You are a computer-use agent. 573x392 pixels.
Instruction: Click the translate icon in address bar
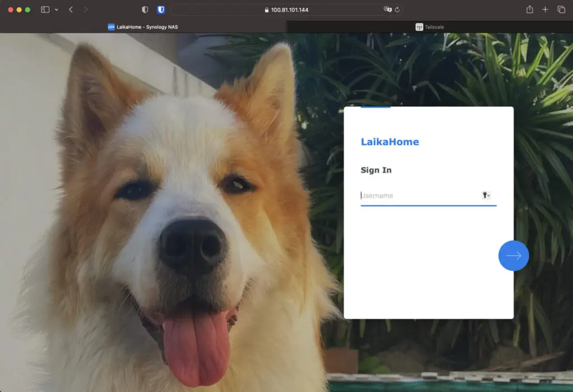[387, 10]
